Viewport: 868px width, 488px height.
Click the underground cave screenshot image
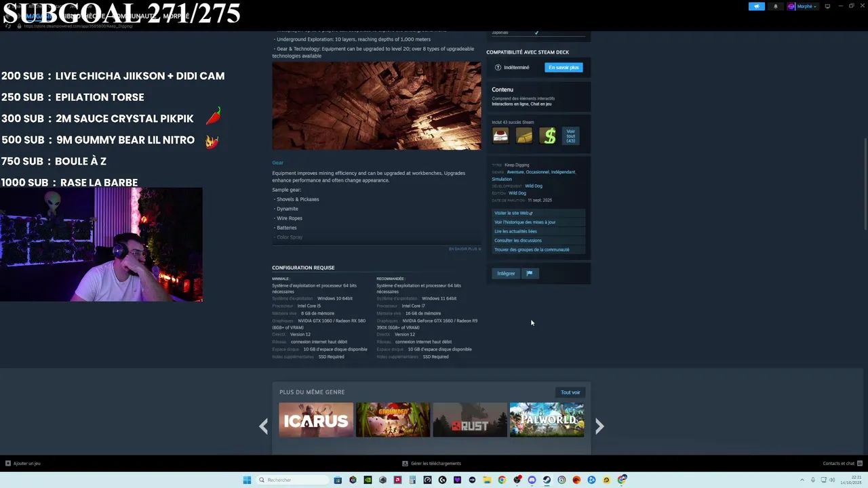point(376,106)
